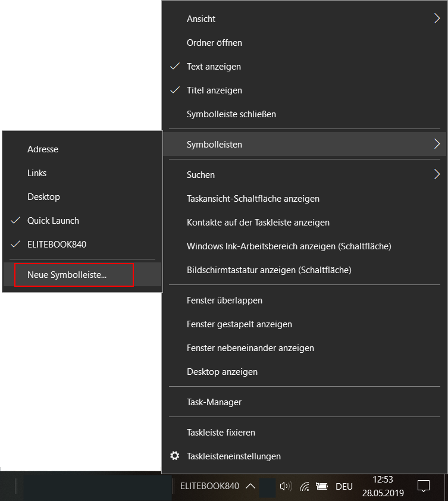This screenshot has width=448, height=501.
Task: Open Task-Manager from the context menu
Action: [214, 402]
